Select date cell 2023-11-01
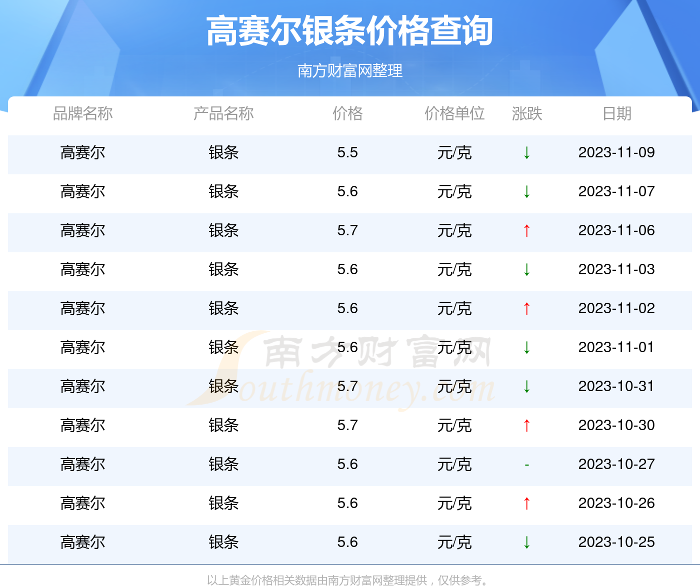The image size is (700, 588). (x=616, y=347)
